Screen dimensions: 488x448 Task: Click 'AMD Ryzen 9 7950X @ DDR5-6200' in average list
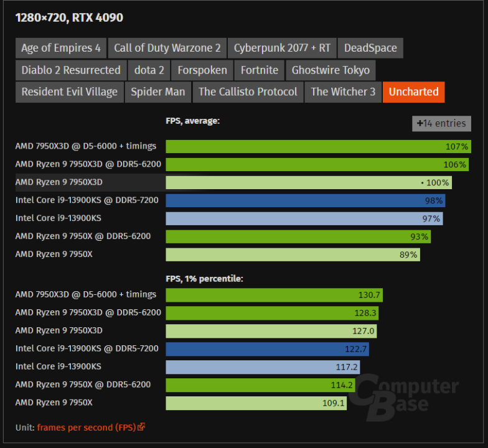click(83, 236)
